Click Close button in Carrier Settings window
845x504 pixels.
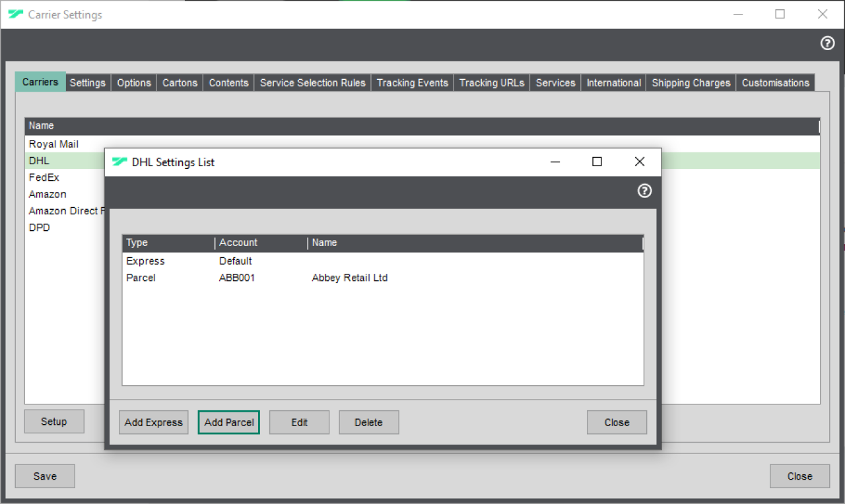[x=799, y=476]
